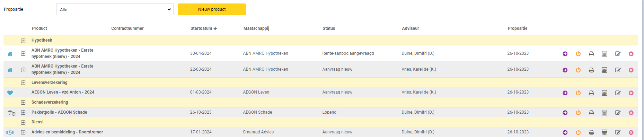
Task: Sort by Startdatum column header
Action: click(x=204, y=28)
